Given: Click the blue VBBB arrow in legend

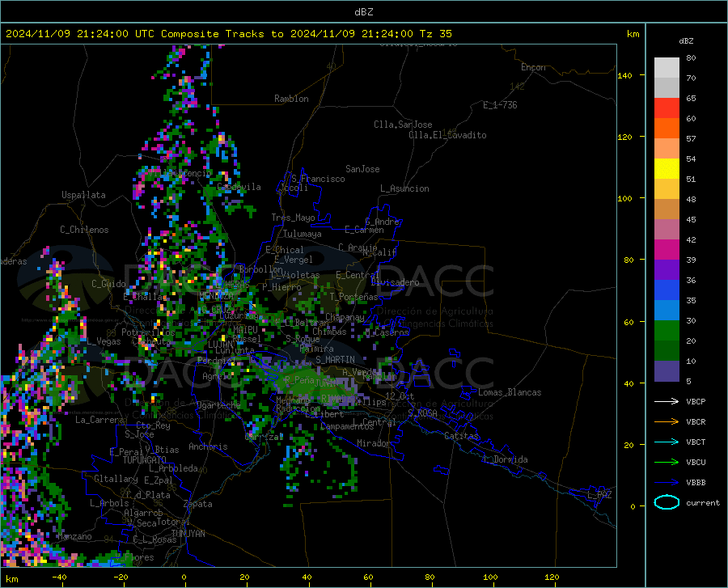Looking at the screenshot, I should pyautogui.click(x=667, y=483).
